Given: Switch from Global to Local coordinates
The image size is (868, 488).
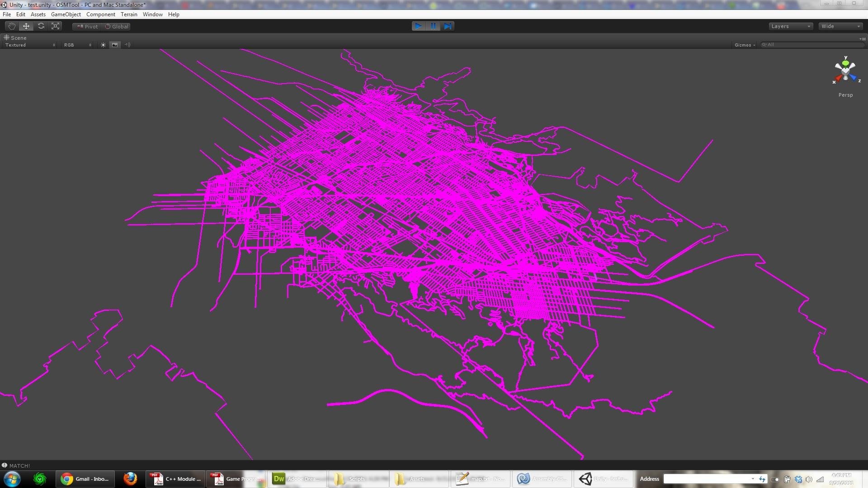Looking at the screenshot, I should [x=117, y=26].
